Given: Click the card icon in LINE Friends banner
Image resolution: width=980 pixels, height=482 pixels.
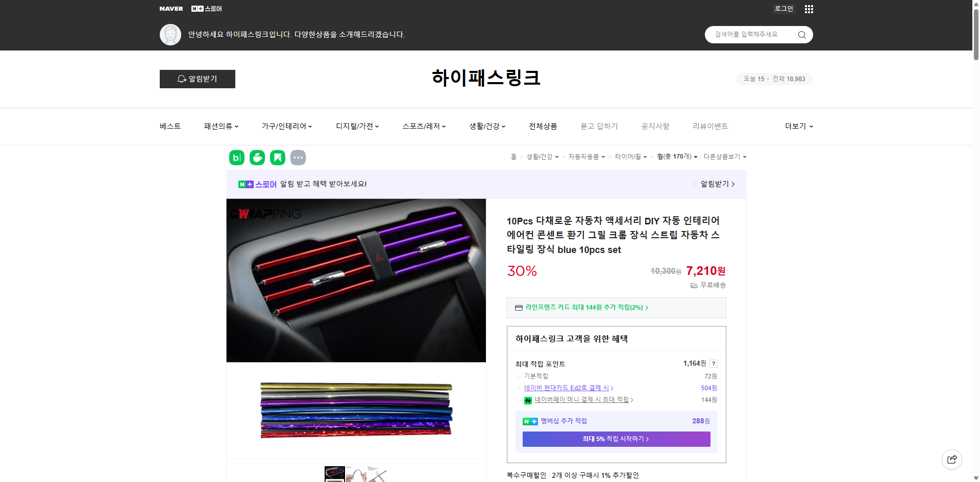Looking at the screenshot, I should tap(519, 308).
